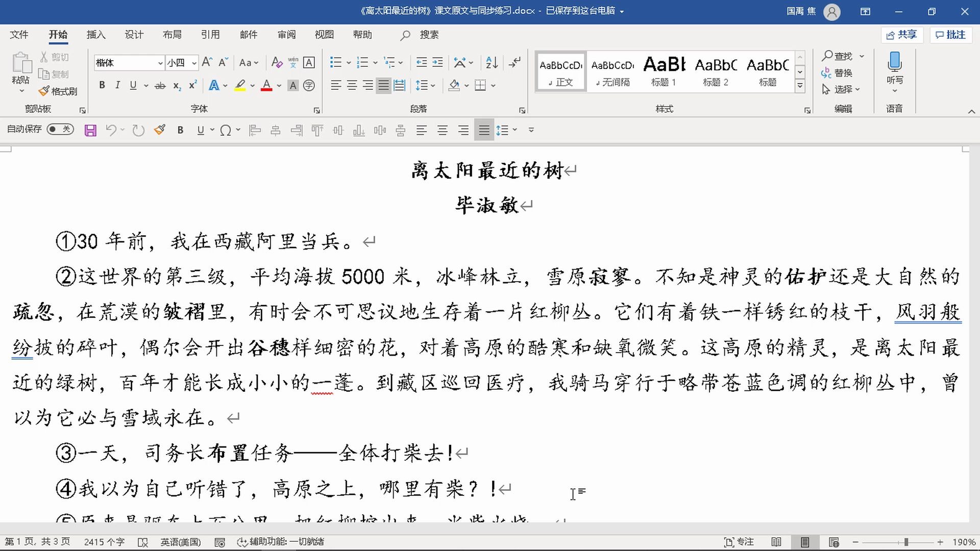Switch to Read mode view in status bar
This screenshot has width=980, height=551.
coord(776,542)
